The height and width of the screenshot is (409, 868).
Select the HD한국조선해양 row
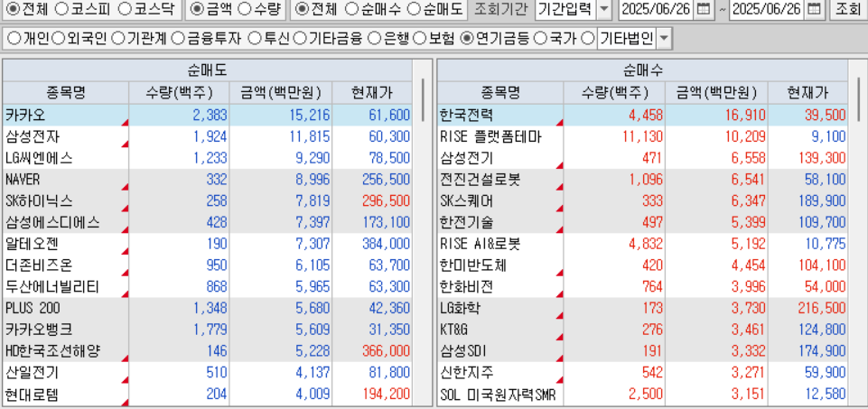(208, 351)
